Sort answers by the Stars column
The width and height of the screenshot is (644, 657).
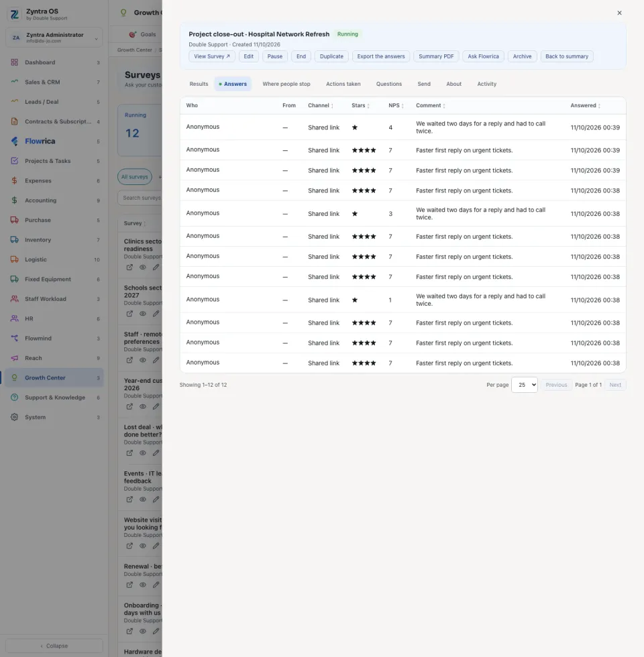361,106
